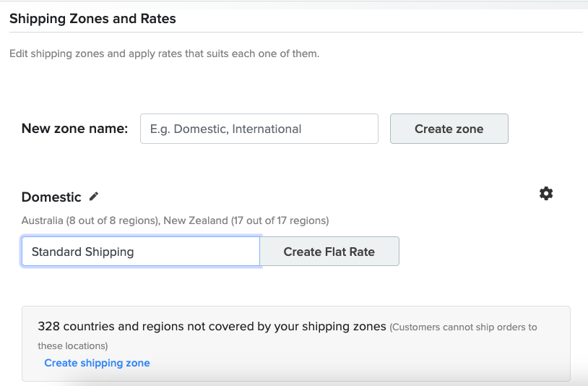The image size is (588, 386).
Task: Click the 'Edit shipping zones and apply rates' subtitle
Action: tap(164, 53)
